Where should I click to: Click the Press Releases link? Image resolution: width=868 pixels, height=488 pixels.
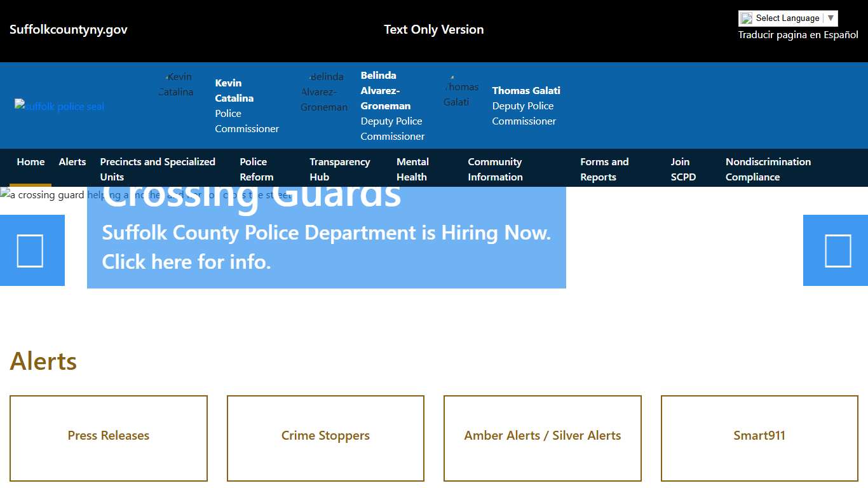108,436
